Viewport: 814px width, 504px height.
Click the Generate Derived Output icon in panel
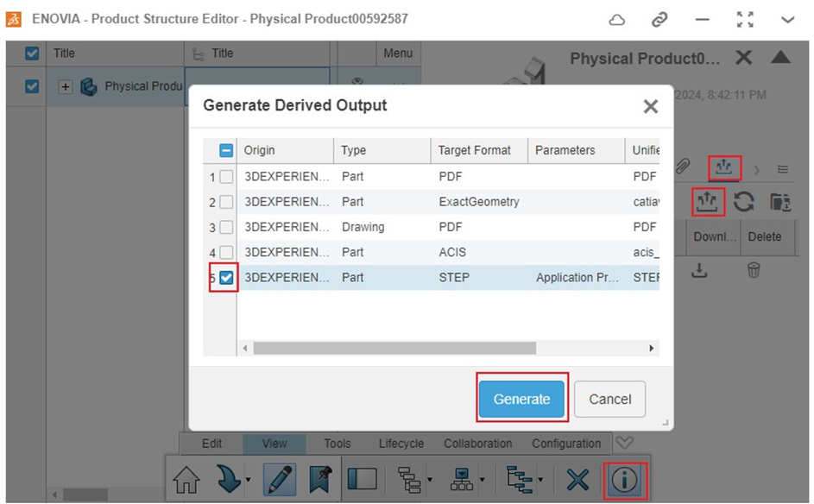pyautogui.click(x=707, y=201)
